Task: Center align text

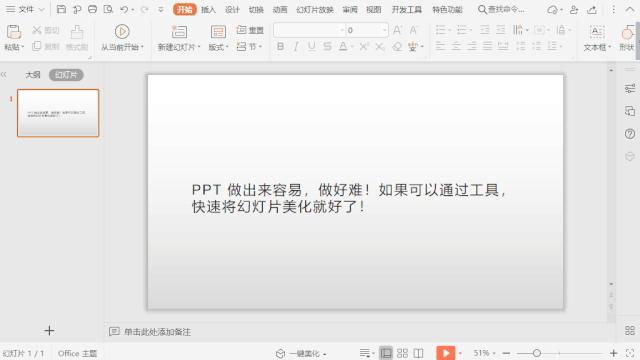Action: coord(456,47)
